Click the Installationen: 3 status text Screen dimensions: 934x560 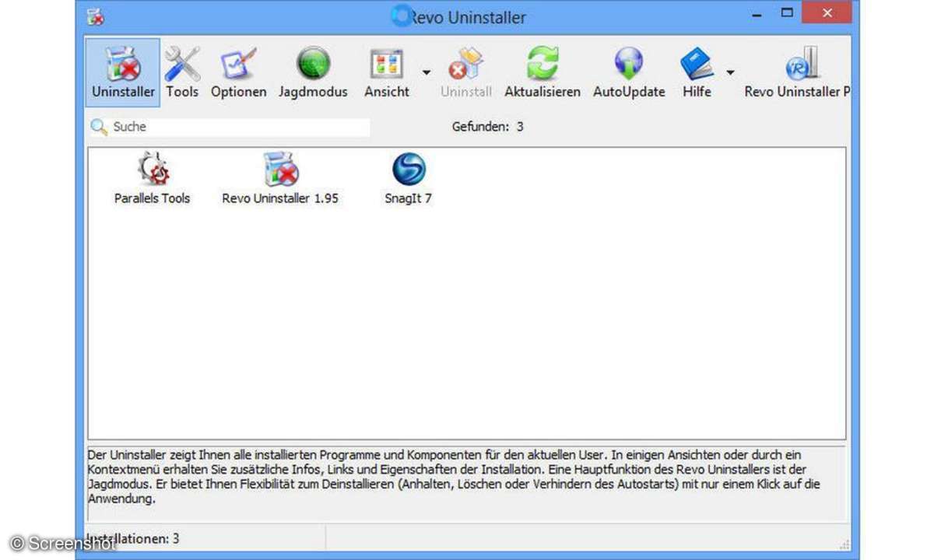(x=132, y=537)
